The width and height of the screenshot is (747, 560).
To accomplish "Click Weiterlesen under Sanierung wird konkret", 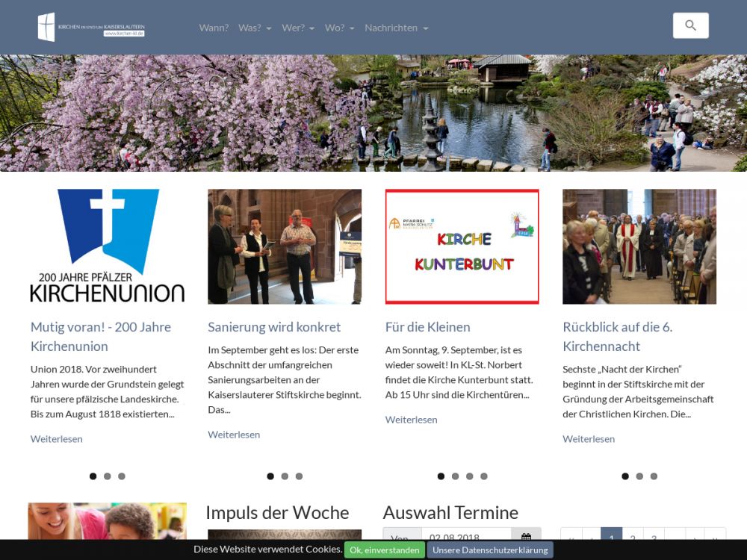I will [234, 435].
